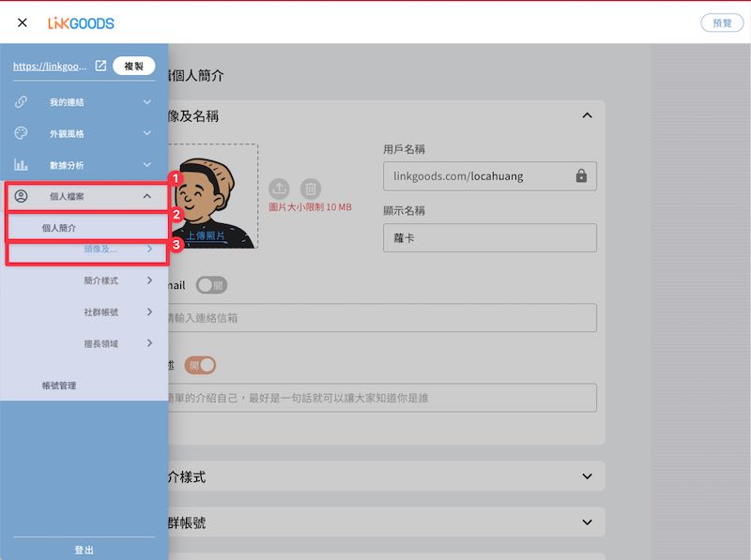The width and height of the screenshot is (751, 560).
Task: Open profile link in new tab icon
Action: (x=100, y=66)
